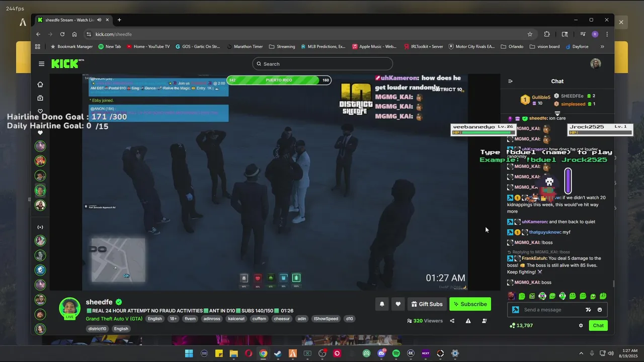Show hidden system tray icons chevron
644x362 pixels.
pos(581,353)
